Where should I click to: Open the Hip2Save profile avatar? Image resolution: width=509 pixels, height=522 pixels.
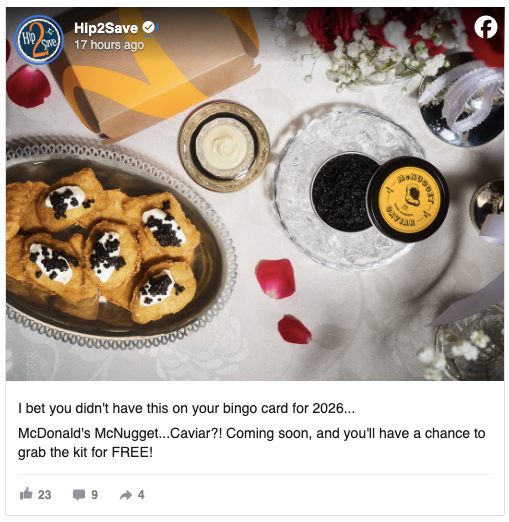(39, 40)
